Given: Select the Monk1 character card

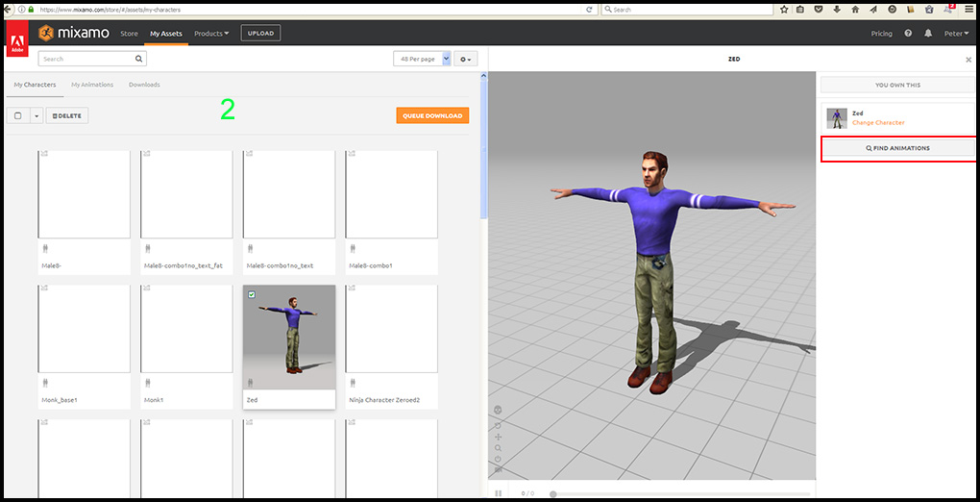Looking at the screenshot, I should (x=187, y=347).
